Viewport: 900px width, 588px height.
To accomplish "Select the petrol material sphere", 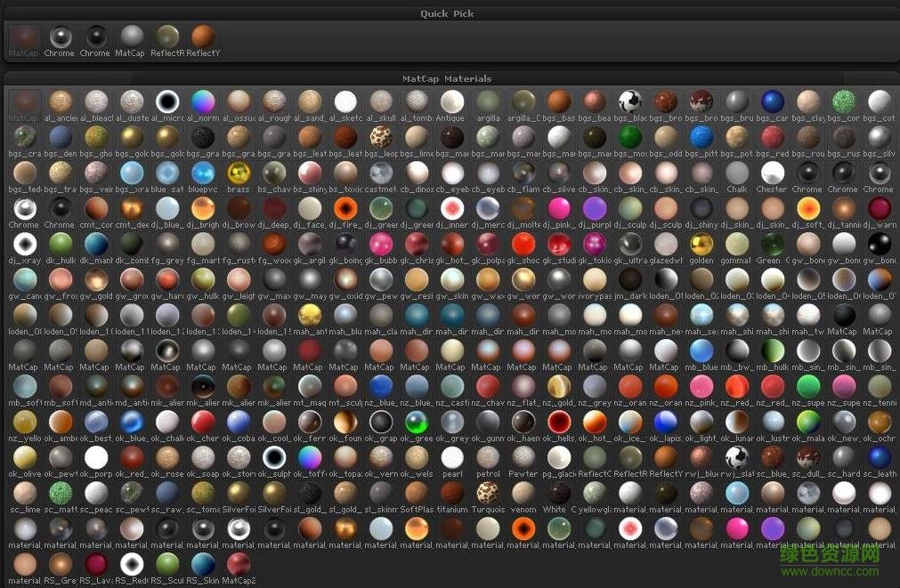I will [x=488, y=458].
